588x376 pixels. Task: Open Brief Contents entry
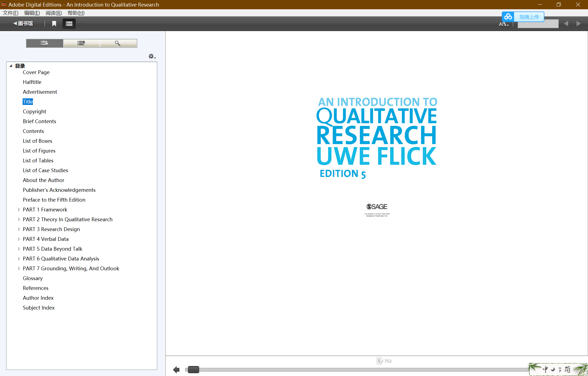tap(39, 121)
